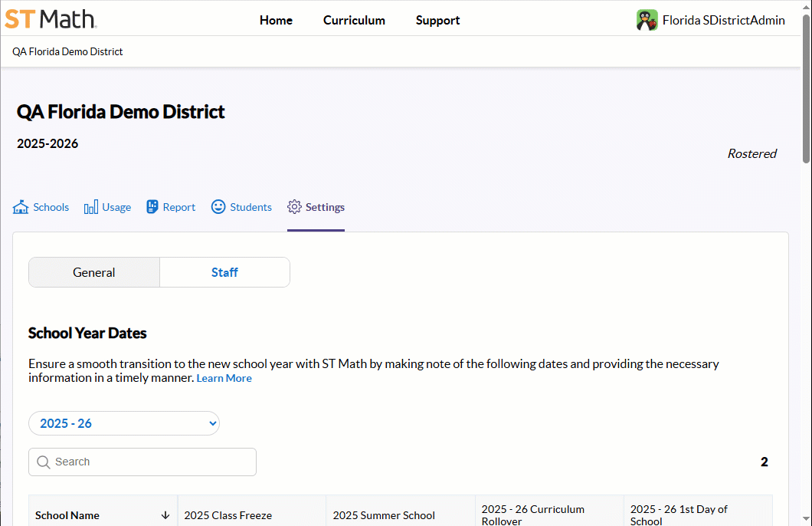
Task: Switch to the General tab
Action: coord(93,272)
